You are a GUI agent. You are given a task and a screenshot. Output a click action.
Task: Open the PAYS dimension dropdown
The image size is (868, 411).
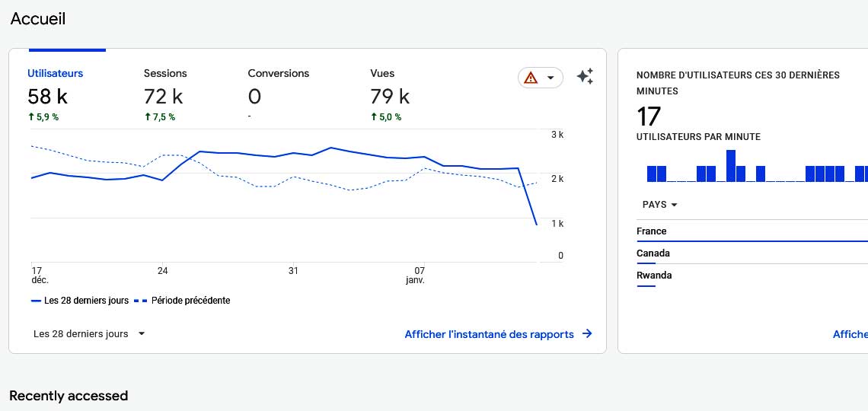[x=660, y=205]
